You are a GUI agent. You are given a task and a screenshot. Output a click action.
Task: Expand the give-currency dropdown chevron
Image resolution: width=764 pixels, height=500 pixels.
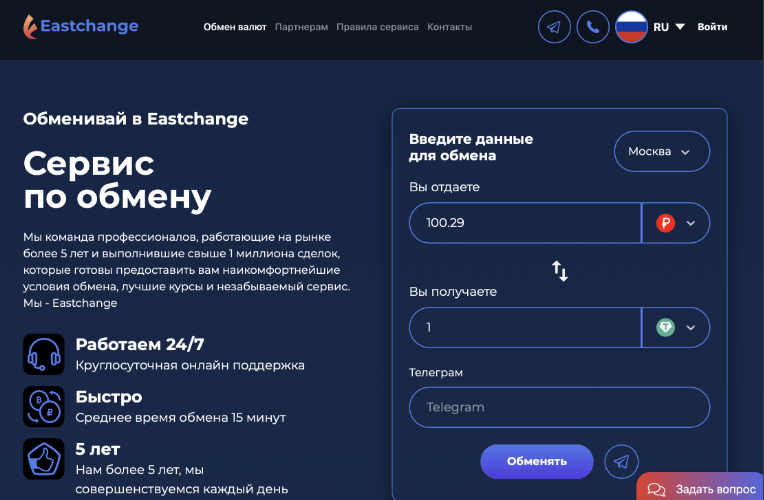point(690,223)
